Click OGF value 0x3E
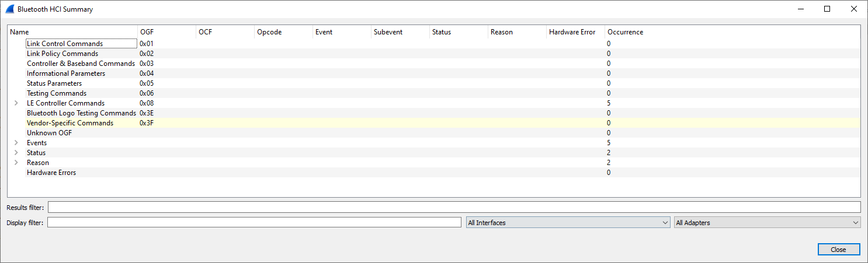Image resolution: width=868 pixels, height=263 pixels. (147, 113)
